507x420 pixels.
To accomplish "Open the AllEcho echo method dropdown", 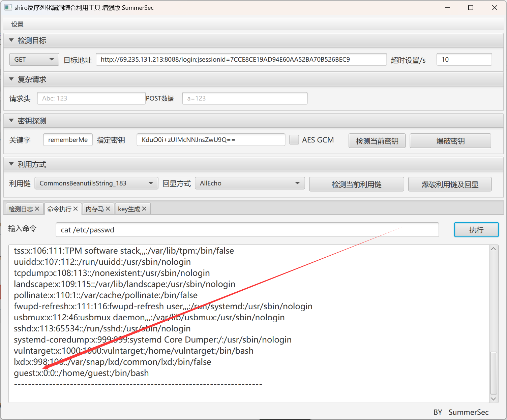I will pyautogui.click(x=250, y=183).
